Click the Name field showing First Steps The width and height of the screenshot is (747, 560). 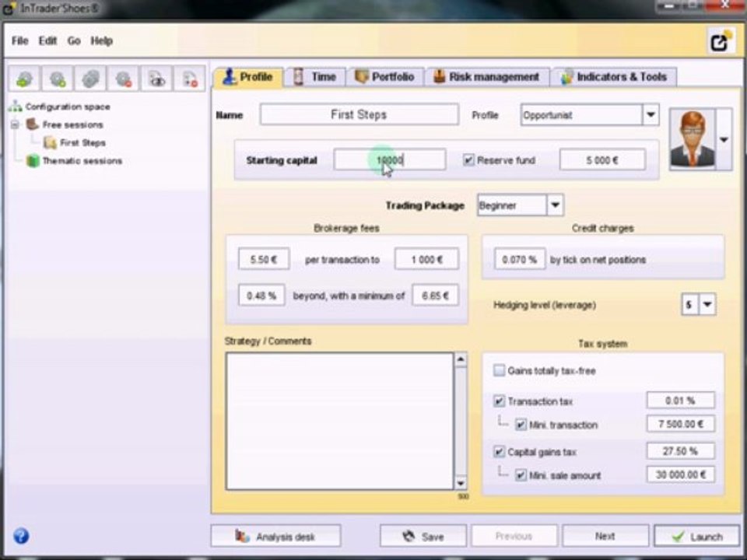(359, 115)
